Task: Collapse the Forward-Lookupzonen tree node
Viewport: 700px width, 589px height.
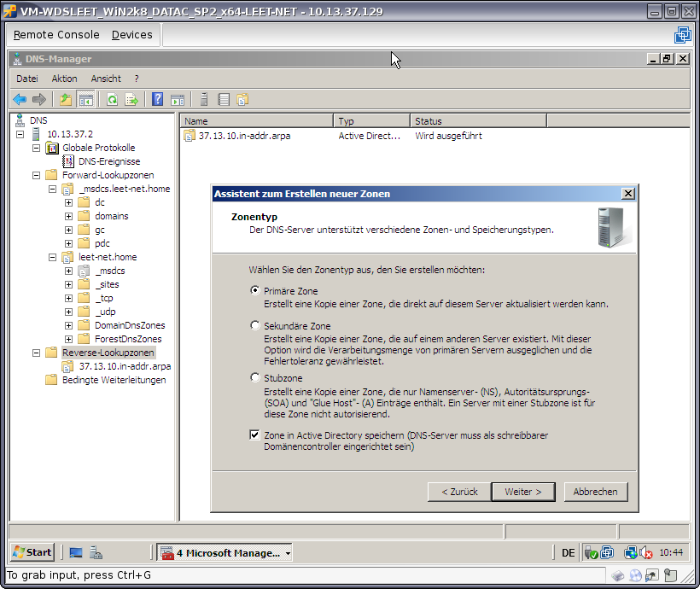Action: pos(37,175)
